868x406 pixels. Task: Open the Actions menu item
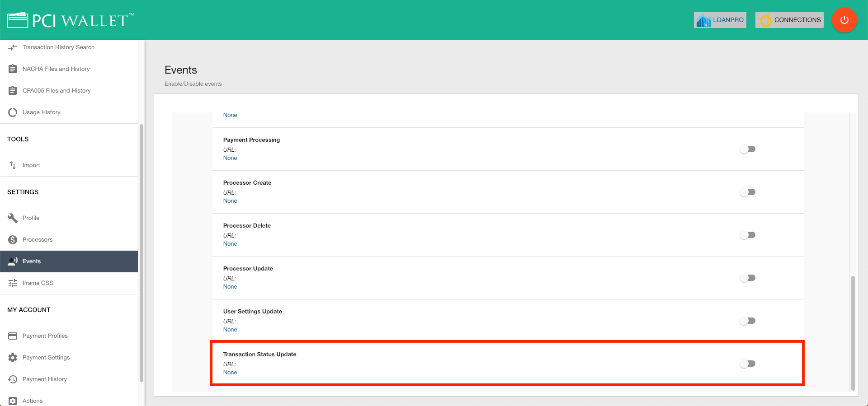coord(69,401)
